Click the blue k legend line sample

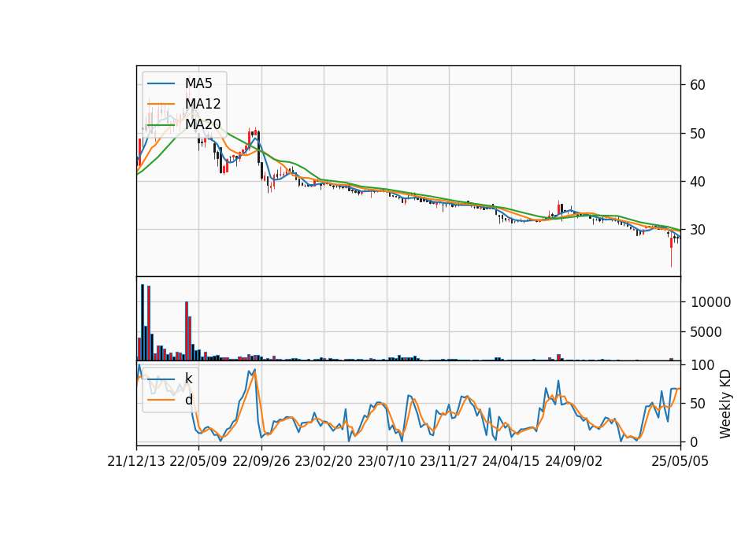click(x=161, y=379)
